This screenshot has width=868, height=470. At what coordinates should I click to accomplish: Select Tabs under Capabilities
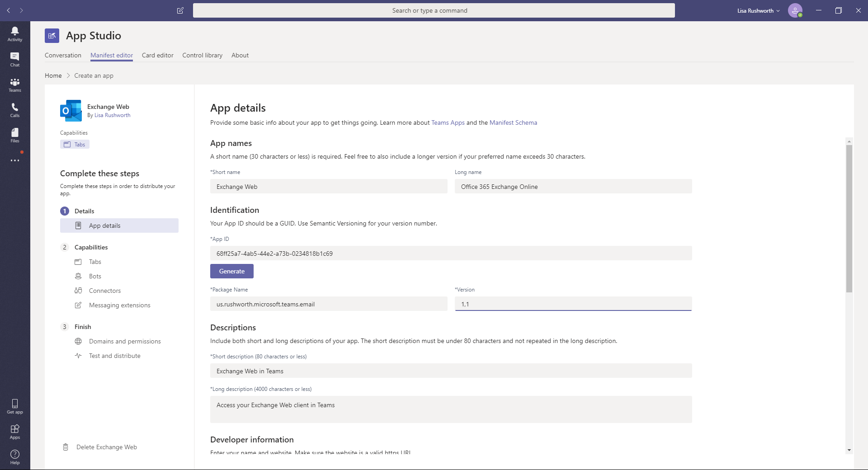pos(95,262)
